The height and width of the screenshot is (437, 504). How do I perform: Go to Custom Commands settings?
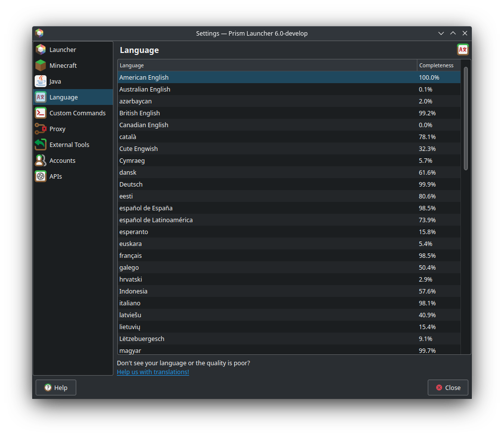[x=73, y=113]
